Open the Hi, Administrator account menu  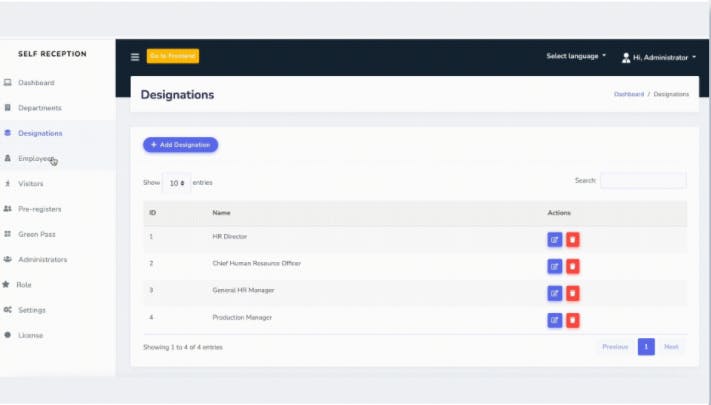coord(659,58)
